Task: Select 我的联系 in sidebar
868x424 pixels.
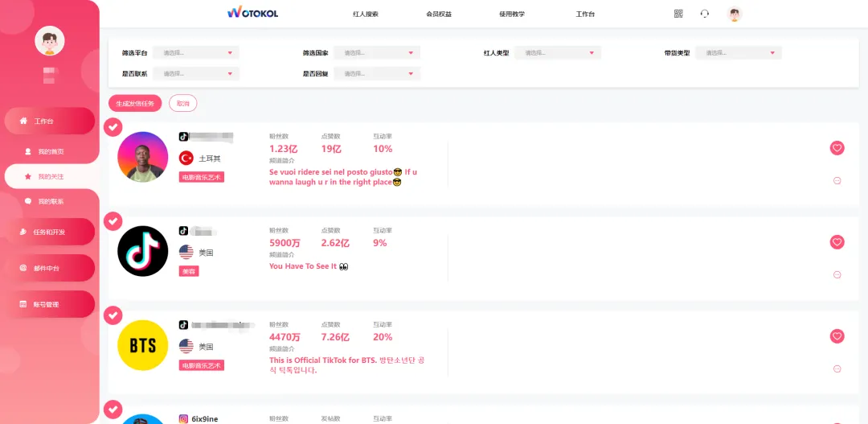Action: coord(51,202)
